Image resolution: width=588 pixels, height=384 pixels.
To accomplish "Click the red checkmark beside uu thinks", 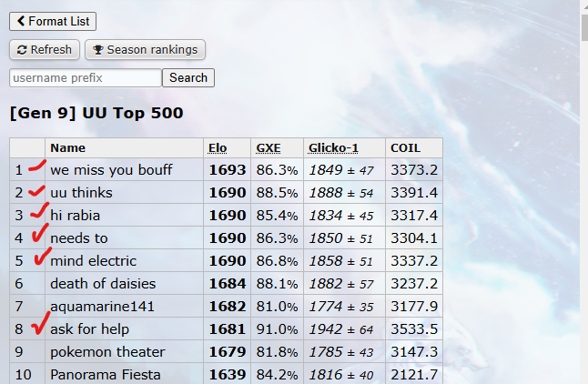I will coord(37,191).
